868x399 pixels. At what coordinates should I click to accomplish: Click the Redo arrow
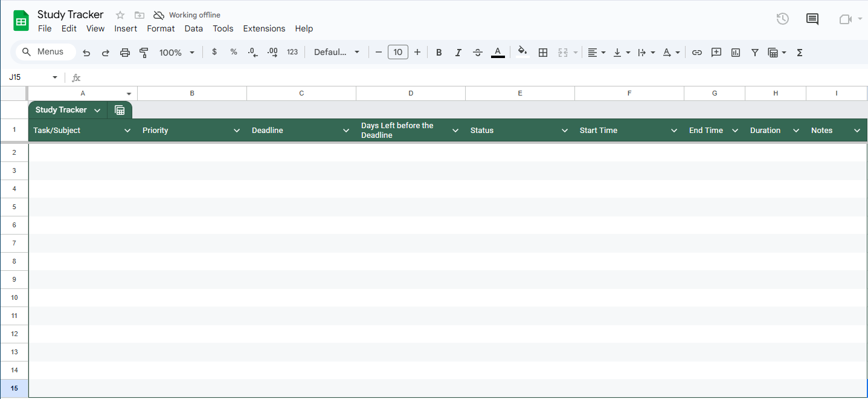click(x=106, y=53)
